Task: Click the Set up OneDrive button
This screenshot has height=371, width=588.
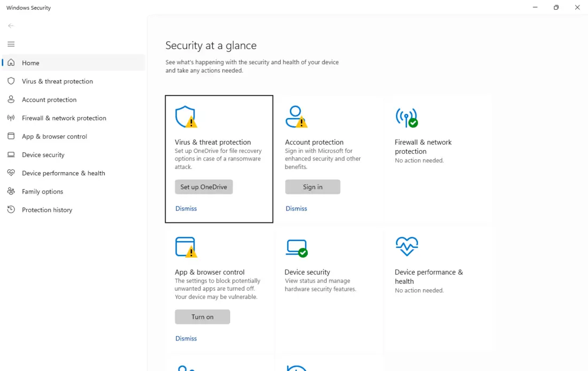Action: tap(204, 187)
